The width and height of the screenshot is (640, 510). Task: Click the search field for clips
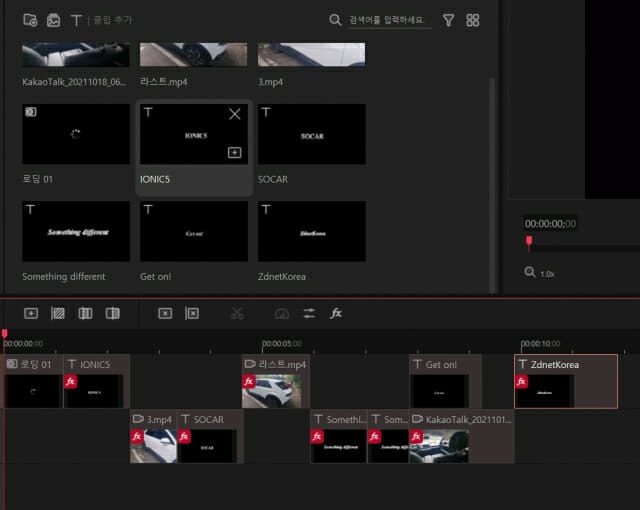pos(390,20)
